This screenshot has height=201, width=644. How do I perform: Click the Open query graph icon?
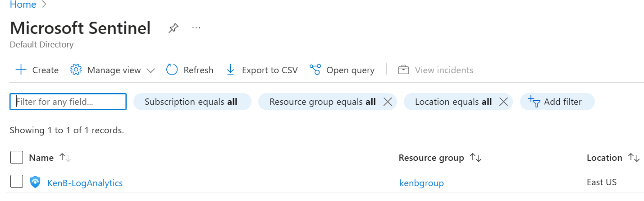click(315, 70)
